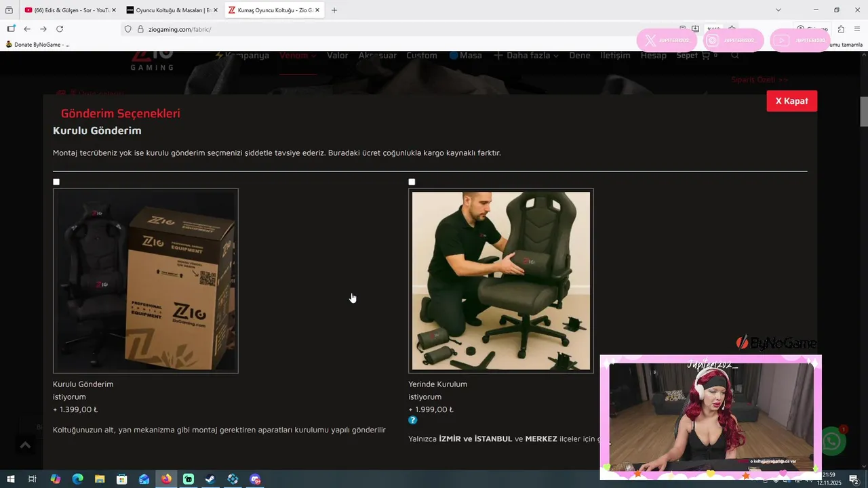This screenshot has width=868, height=488.
Task: Click the scroll-to-top arrow button
Action: pyautogui.click(x=25, y=445)
